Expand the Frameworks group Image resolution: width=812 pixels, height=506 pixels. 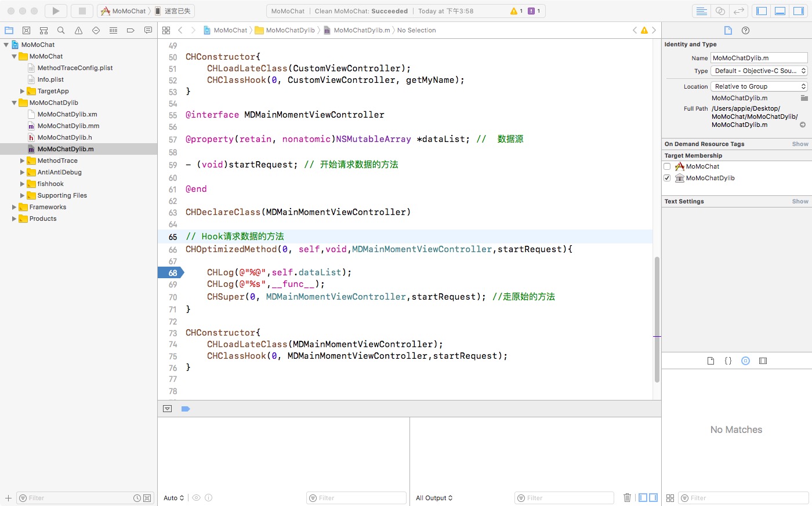tap(14, 207)
